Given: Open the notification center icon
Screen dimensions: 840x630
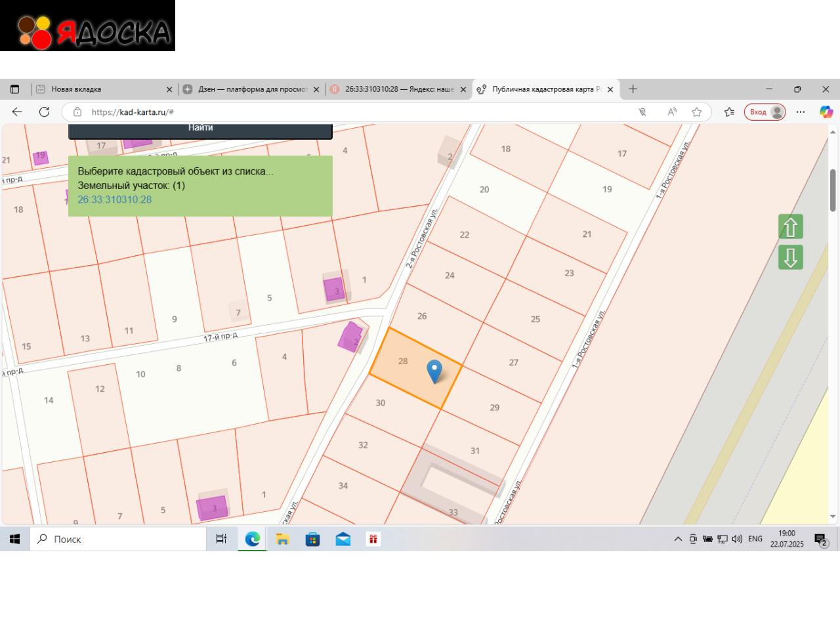Looking at the screenshot, I should point(821,540).
